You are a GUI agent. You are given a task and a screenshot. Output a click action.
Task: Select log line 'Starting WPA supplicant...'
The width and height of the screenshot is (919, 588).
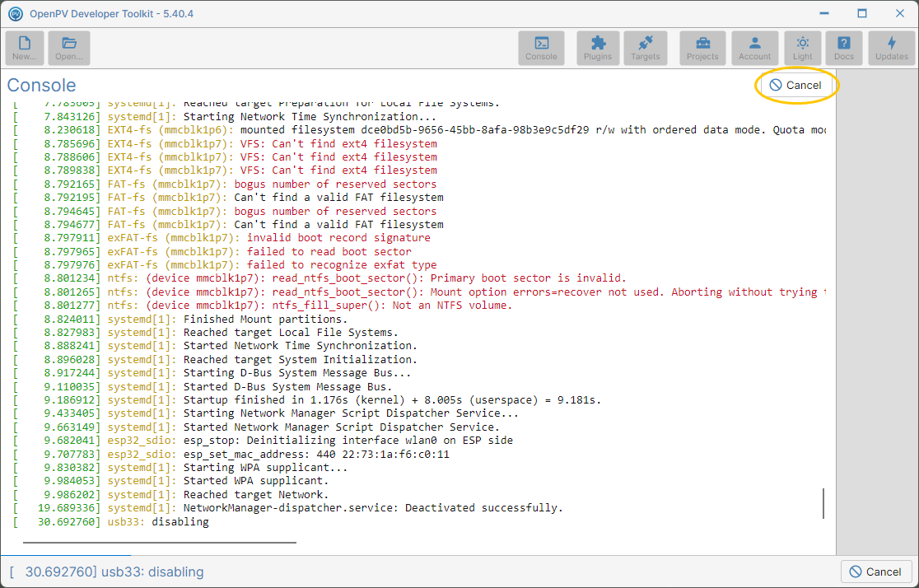[180, 468]
